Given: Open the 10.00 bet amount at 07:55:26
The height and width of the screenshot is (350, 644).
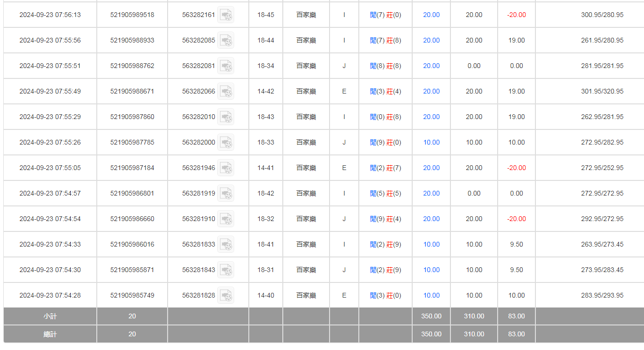Looking at the screenshot, I should [x=431, y=143].
